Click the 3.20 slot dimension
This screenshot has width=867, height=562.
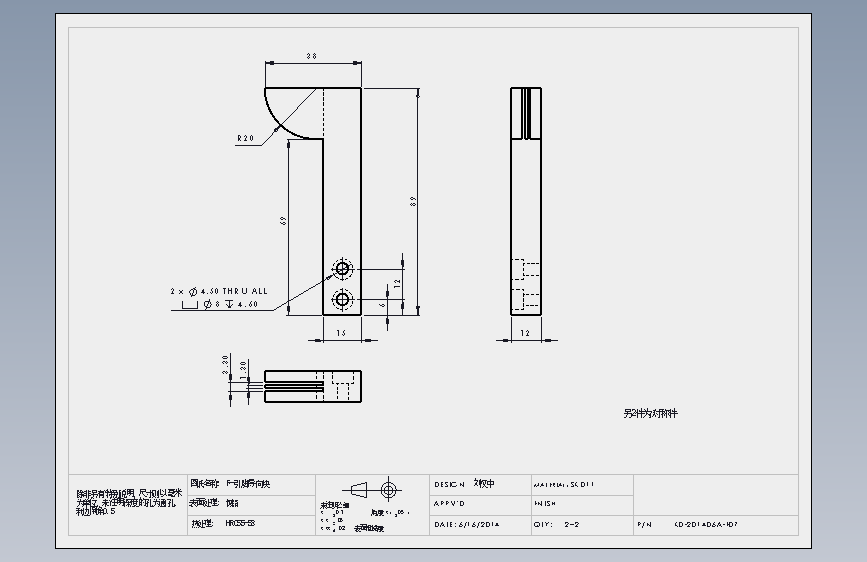(226, 365)
